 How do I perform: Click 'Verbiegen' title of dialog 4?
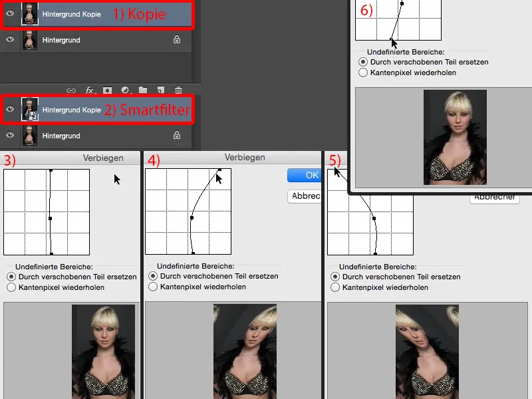point(245,158)
